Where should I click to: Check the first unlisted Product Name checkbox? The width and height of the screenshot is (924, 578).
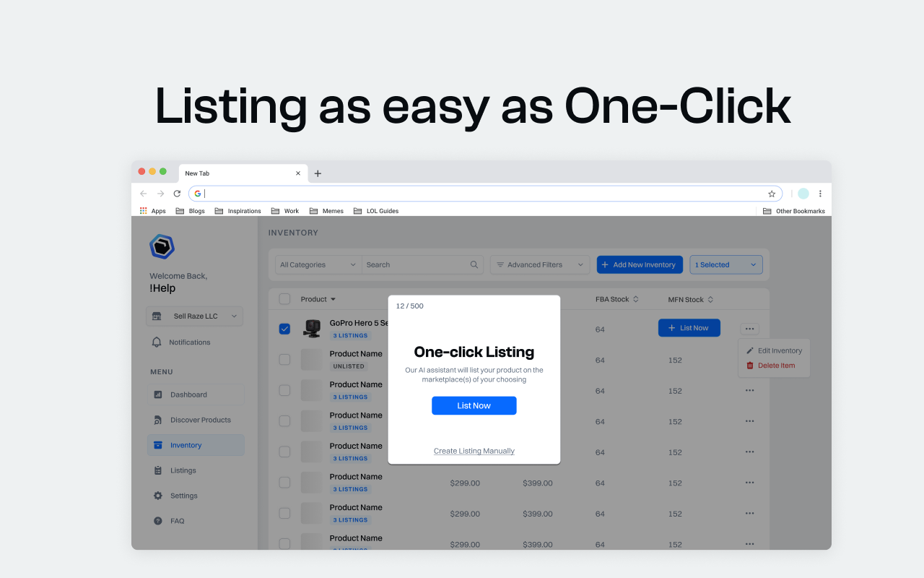(x=284, y=359)
